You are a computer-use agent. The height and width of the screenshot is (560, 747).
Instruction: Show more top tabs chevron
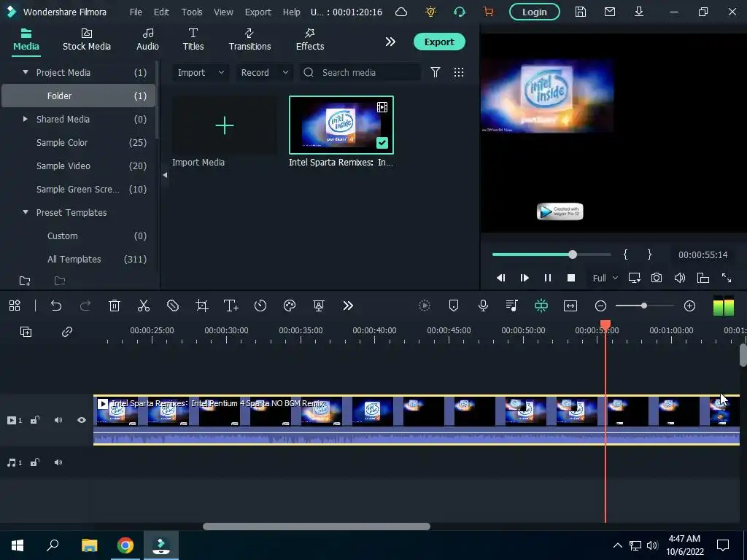coord(390,42)
